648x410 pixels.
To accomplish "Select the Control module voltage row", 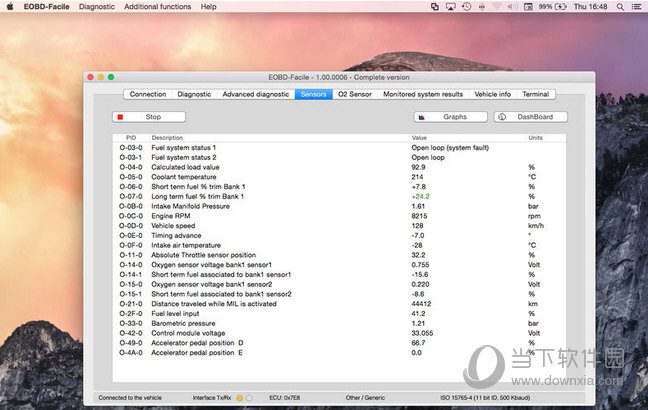I will coord(339,333).
